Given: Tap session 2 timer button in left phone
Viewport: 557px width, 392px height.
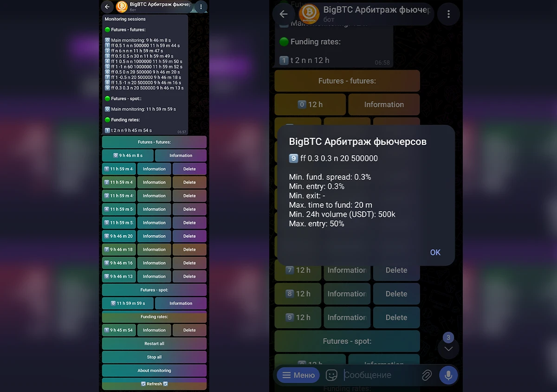Looking at the screenshot, I should pyautogui.click(x=119, y=182).
